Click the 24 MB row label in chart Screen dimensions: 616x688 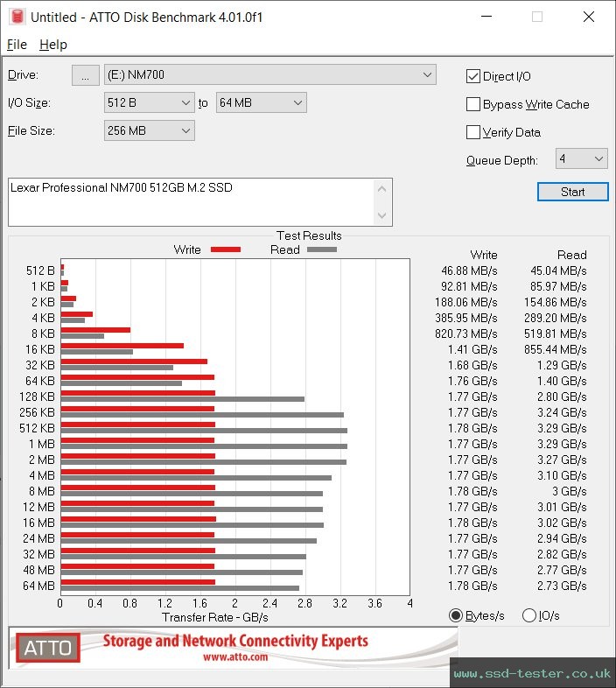tap(38, 538)
